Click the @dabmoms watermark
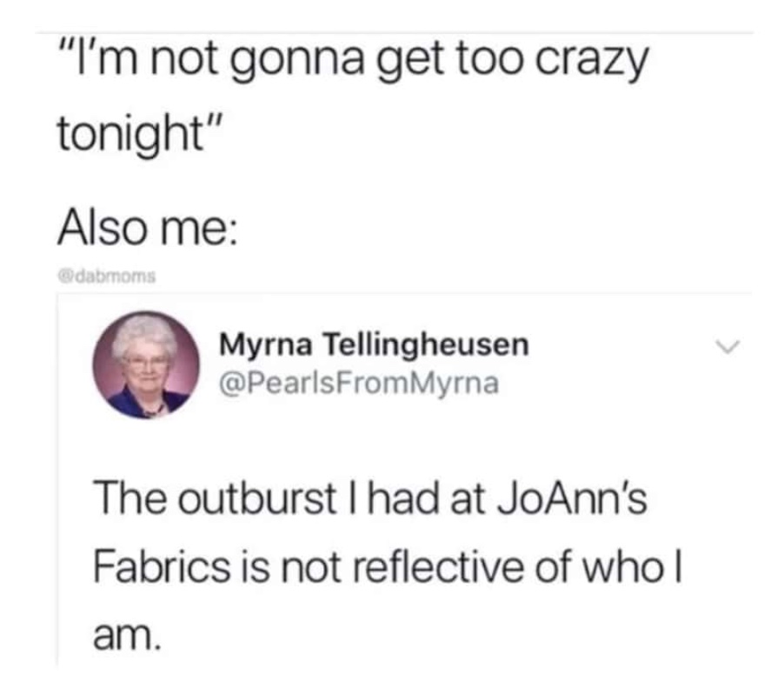 pyautogui.click(x=107, y=276)
